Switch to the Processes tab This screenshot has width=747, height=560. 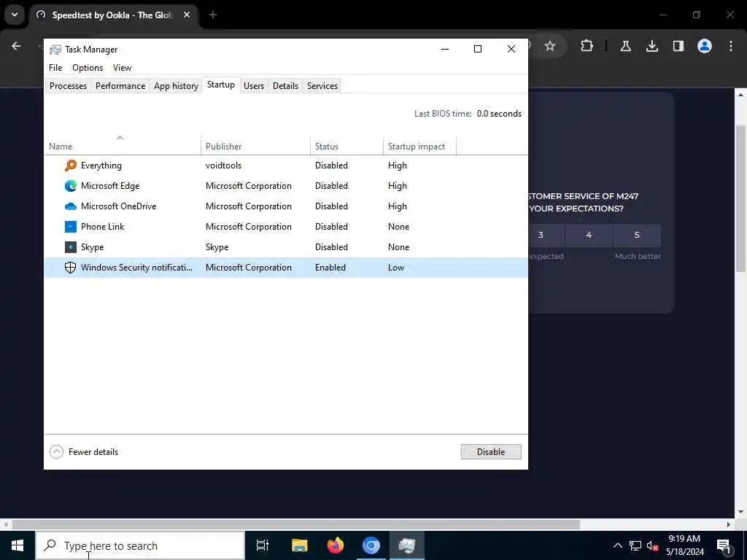tap(68, 86)
